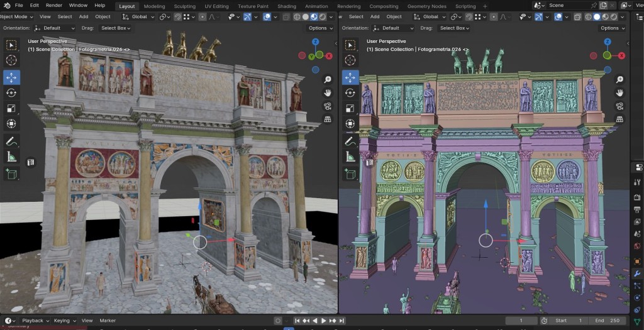Open the Select Box drag dropdown in right viewport
Viewport: 644px width, 330px height.
(x=455, y=28)
